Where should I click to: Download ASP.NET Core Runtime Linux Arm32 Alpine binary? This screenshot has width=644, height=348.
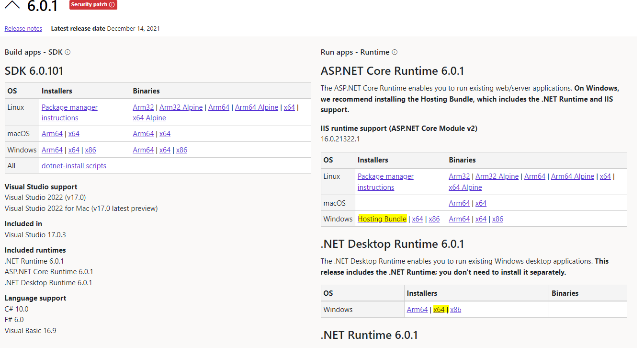pos(497,176)
